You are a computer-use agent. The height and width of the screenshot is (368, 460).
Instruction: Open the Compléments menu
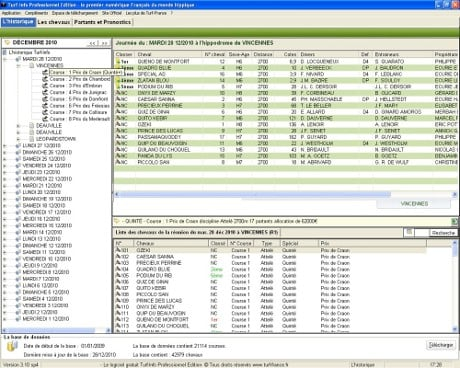coord(36,13)
